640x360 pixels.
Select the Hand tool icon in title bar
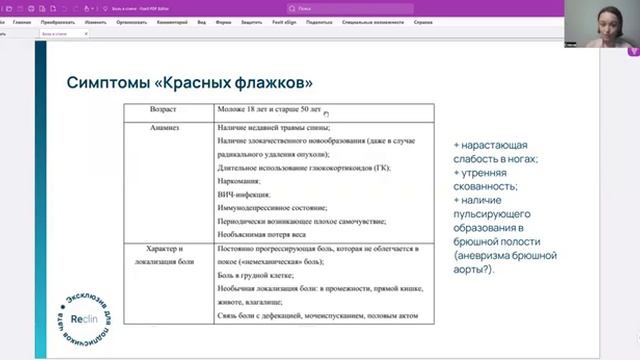coord(86,9)
